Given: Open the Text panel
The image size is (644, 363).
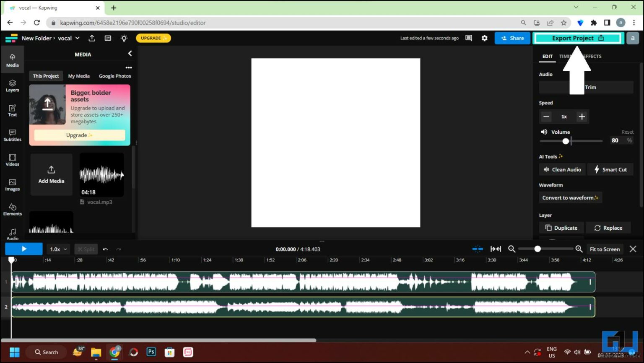Looking at the screenshot, I should tap(12, 111).
